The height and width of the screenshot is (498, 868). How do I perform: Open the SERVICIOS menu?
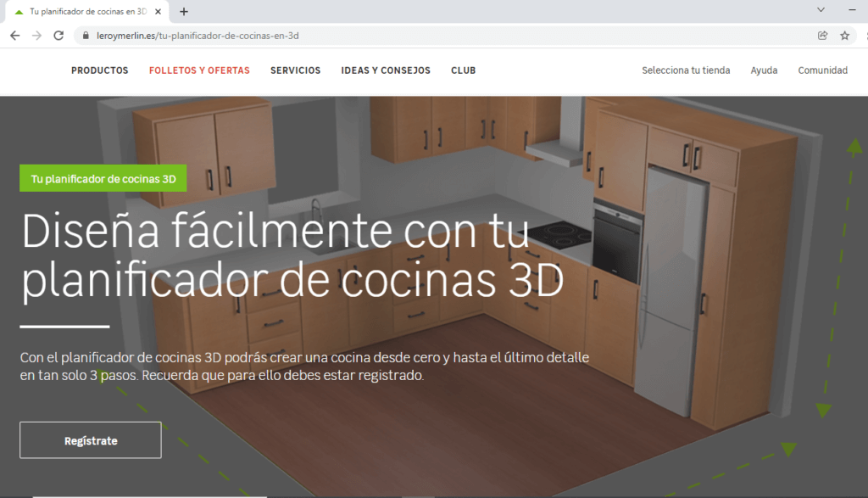coord(295,70)
